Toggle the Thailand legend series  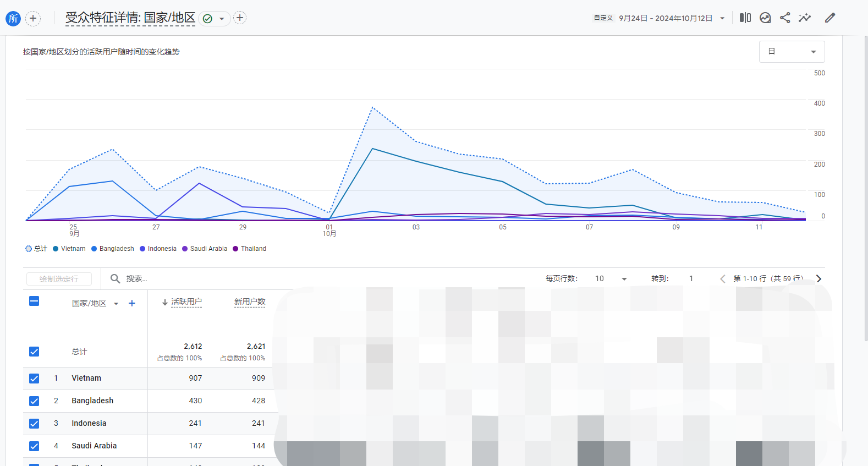pyautogui.click(x=250, y=249)
